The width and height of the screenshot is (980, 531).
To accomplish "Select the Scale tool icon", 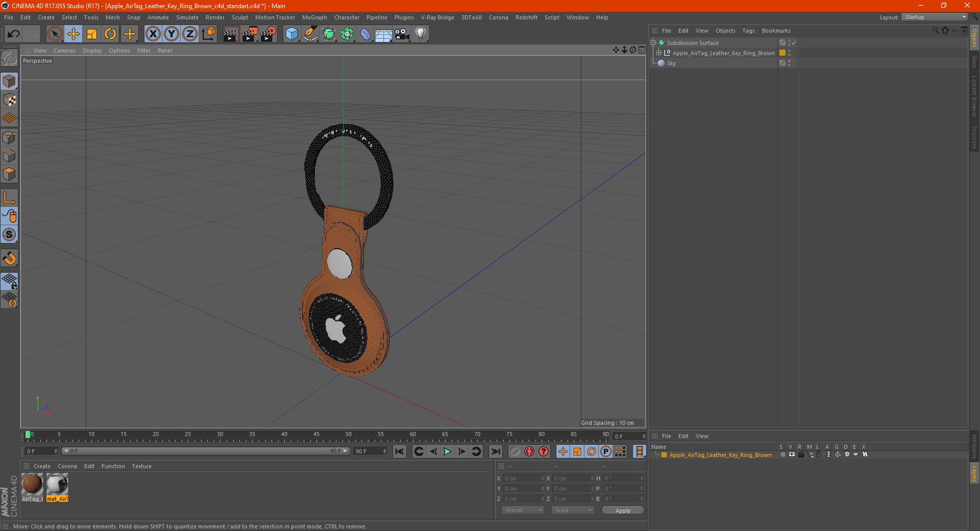I will pos(92,34).
